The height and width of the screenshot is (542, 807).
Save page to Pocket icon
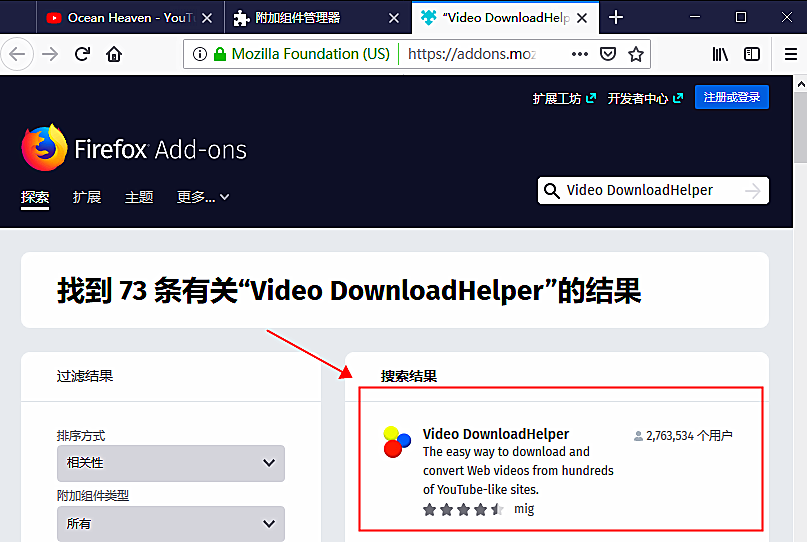(608, 54)
